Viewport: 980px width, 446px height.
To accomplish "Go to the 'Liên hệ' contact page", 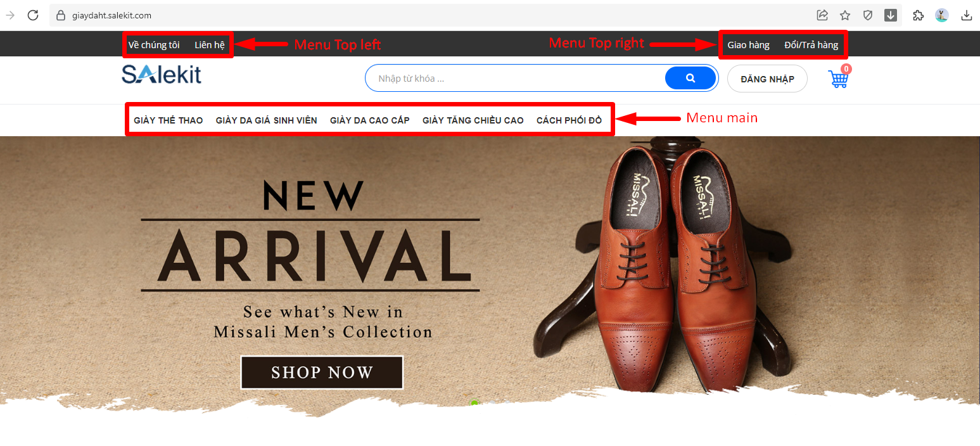I will (210, 45).
